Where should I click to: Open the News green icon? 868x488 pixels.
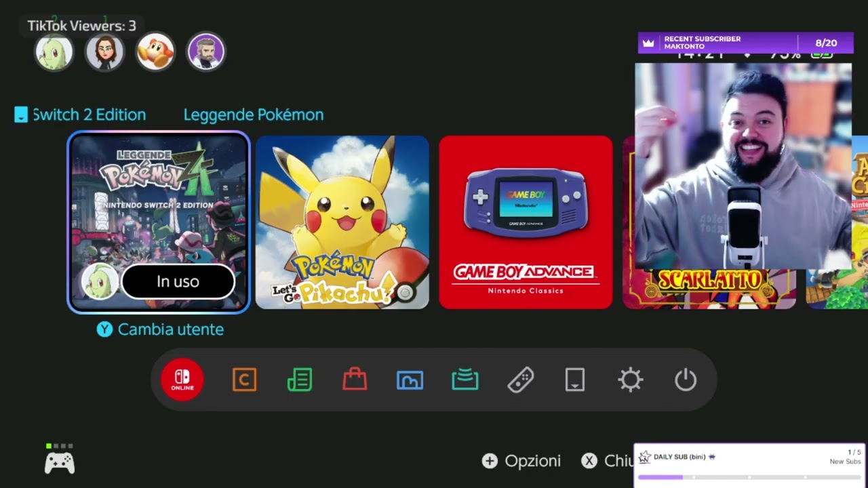(300, 380)
